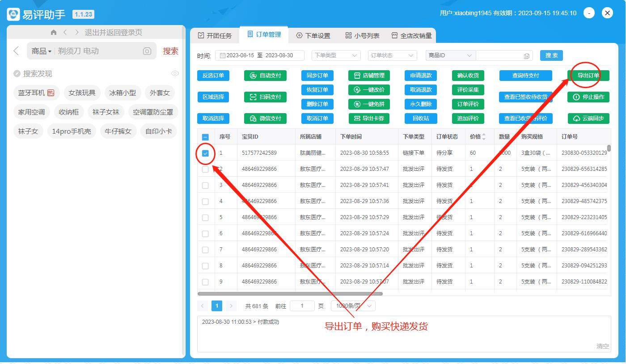Check row 5 checkbox

(x=205, y=218)
